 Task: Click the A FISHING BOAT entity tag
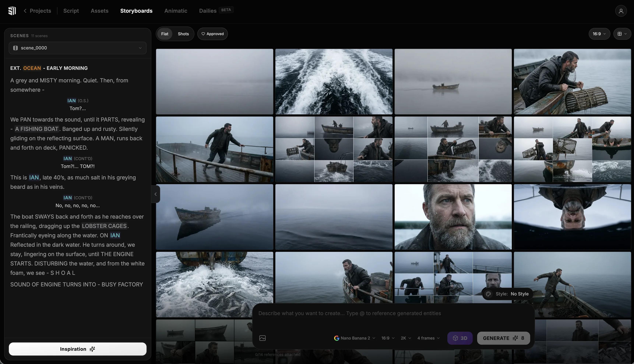pyautogui.click(x=37, y=129)
